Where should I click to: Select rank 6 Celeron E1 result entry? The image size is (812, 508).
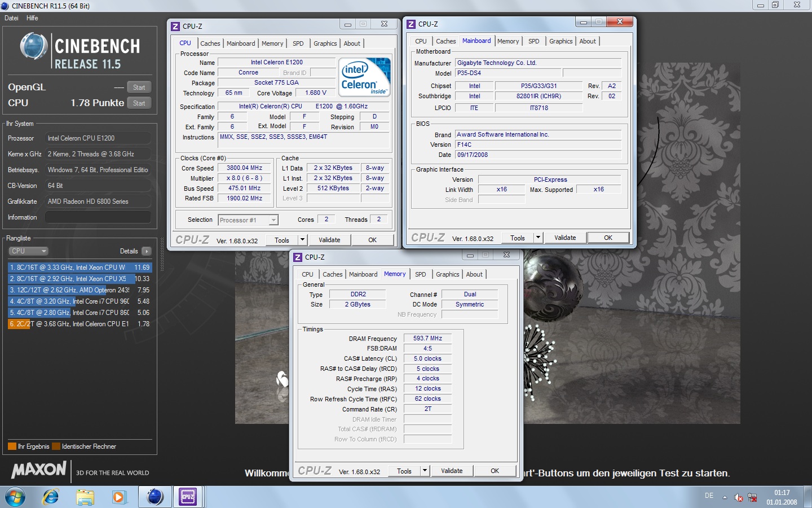(80, 324)
